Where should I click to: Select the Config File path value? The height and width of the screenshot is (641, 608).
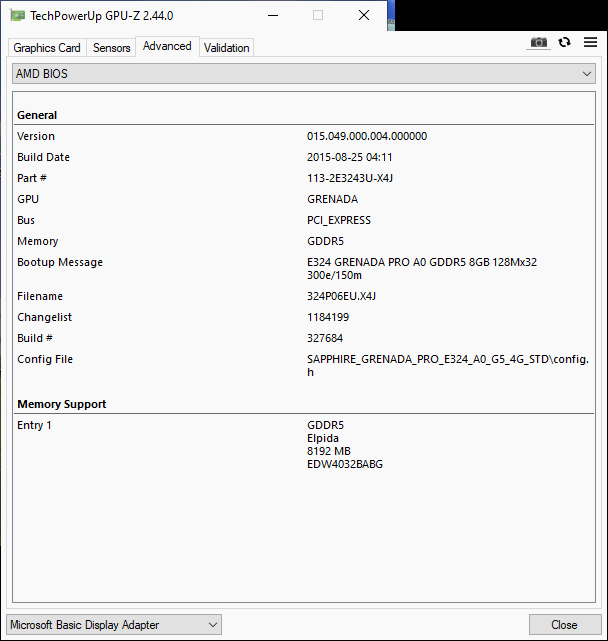[x=448, y=365]
